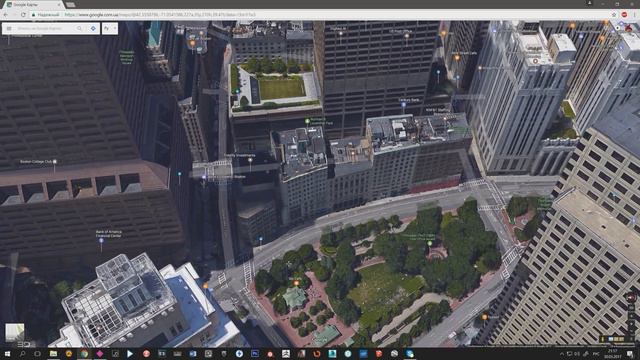640x360 pixels.
Task: Open a new tab in Chrome
Action: click(x=71, y=4)
